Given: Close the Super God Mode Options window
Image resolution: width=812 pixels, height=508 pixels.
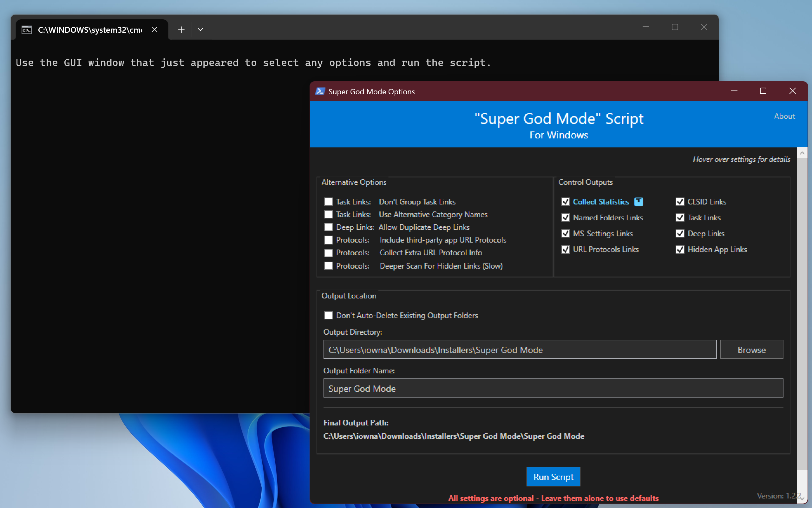Looking at the screenshot, I should 793,91.
